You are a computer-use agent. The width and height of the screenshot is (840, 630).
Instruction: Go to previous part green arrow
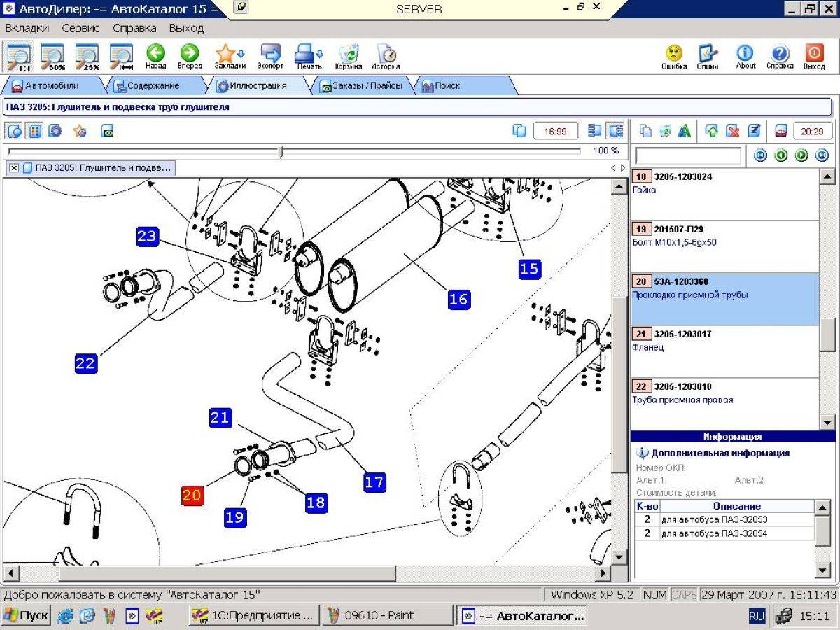[x=781, y=155]
